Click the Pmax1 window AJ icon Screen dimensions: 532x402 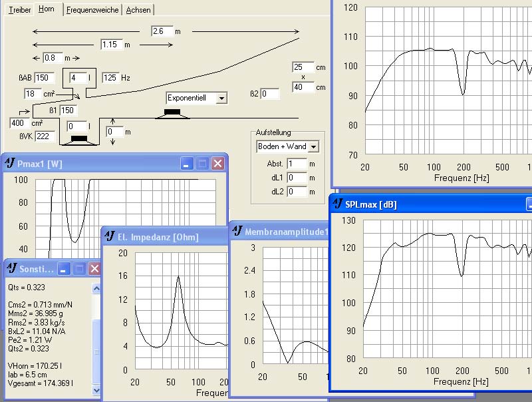pos(10,163)
